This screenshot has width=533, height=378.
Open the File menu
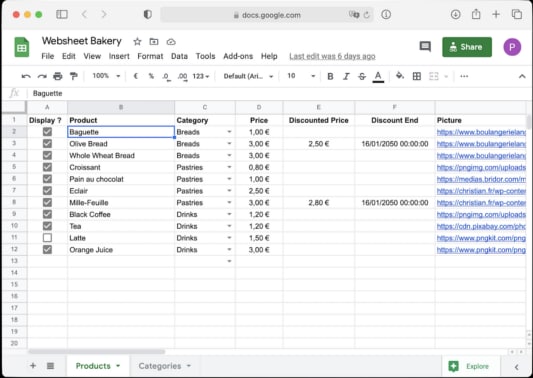tap(48, 56)
